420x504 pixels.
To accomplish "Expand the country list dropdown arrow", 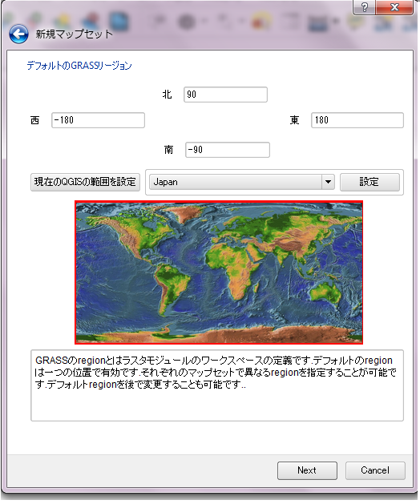I will 328,182.
